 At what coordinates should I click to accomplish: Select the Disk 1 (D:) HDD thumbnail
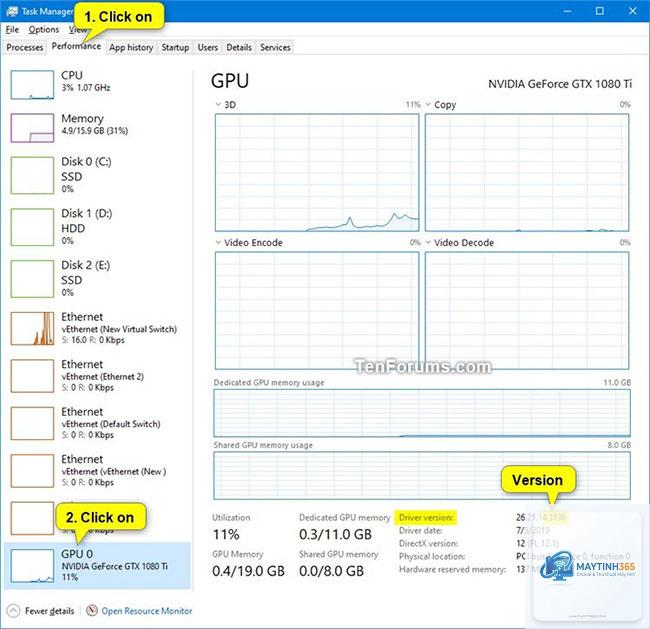[x=32, y=227]
